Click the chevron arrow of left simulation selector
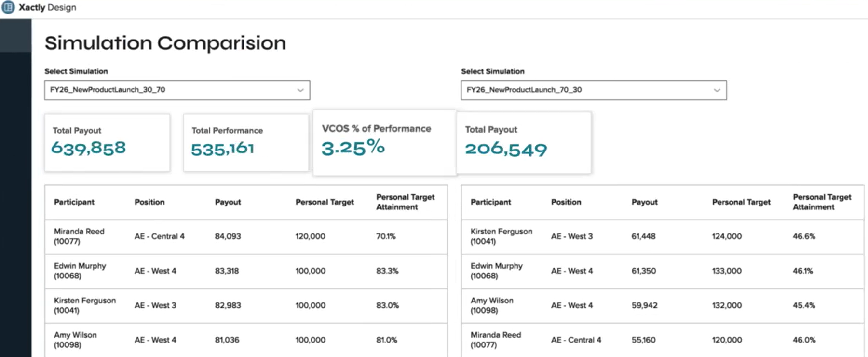This screenshot has width=868, height=357. point(300,90)
